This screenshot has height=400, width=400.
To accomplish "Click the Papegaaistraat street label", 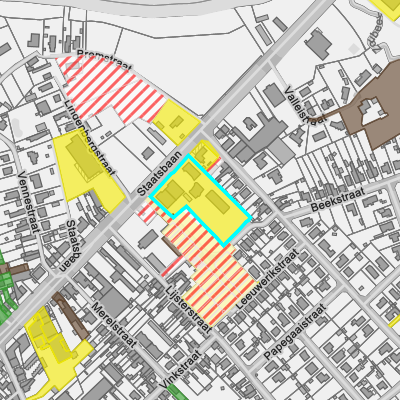I will (x=295, y=332).
